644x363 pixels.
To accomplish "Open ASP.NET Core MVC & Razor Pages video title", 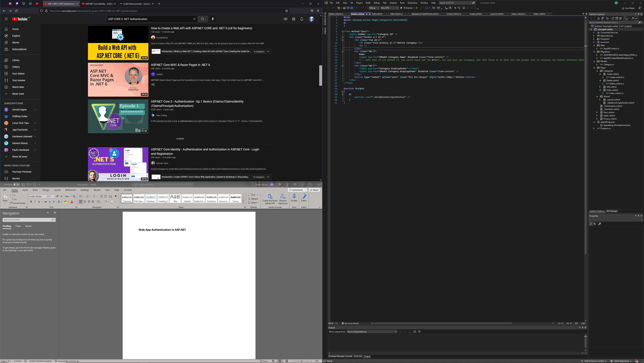I will pyautogui.click(x=180, y=65).
